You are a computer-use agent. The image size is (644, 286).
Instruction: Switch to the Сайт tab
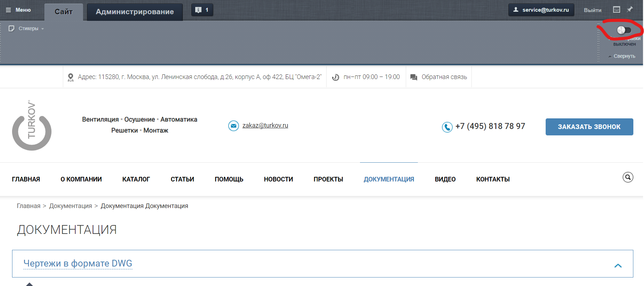pos(64,12)
